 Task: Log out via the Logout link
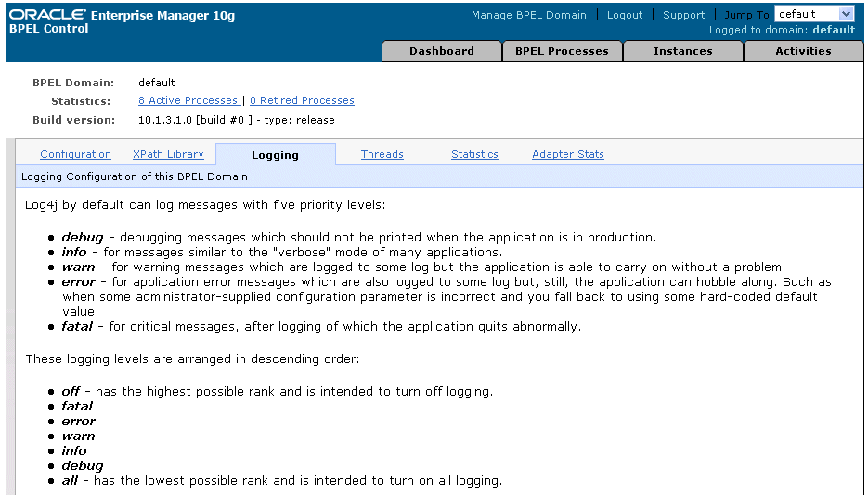pyautogui.click(x=625, y=15)
